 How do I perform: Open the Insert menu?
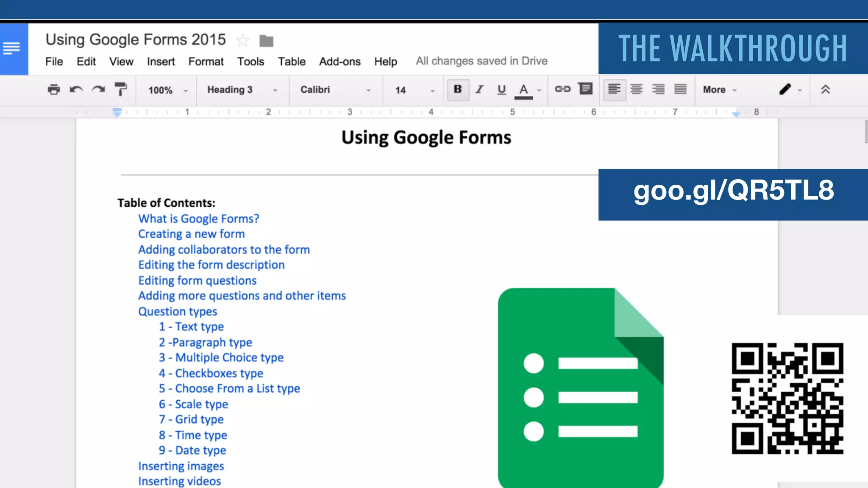[161, 62]
